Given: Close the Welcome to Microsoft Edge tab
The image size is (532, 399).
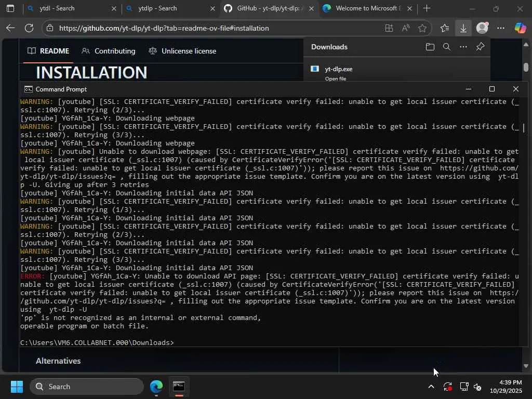Looking at the screenshot, I should 409,8.
